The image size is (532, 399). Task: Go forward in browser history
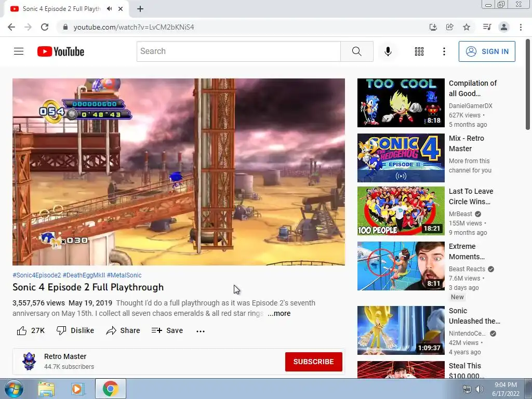(28, 27)
